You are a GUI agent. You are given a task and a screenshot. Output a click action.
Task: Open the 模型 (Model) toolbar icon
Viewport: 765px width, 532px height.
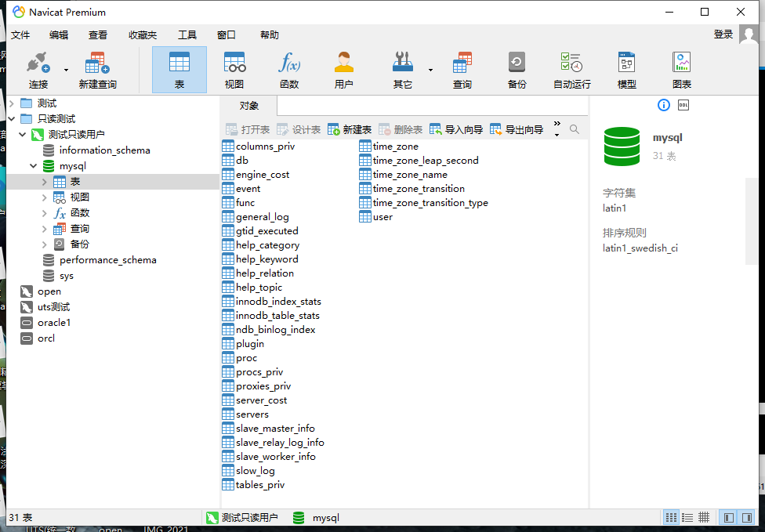pyautogui.click(x=626, y=70)
